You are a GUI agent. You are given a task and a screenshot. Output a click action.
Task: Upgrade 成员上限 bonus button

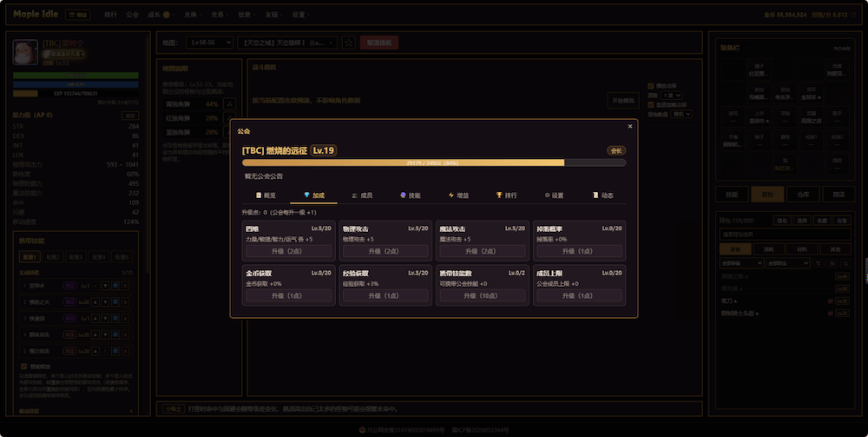pyautogui.click(x=579, y=295)
